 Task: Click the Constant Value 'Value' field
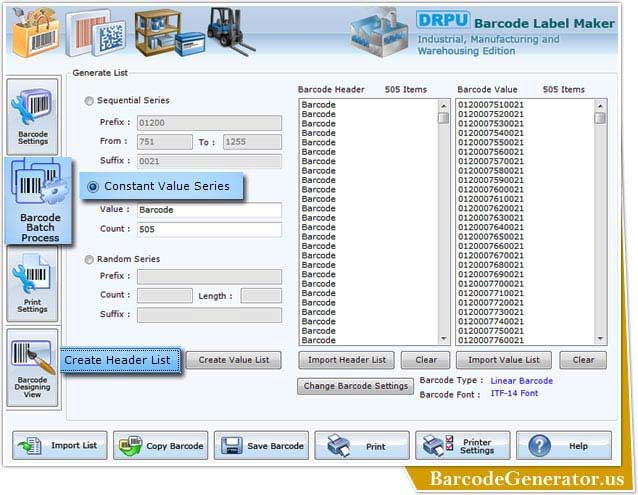pyautogui.click(x=209, y=210)
